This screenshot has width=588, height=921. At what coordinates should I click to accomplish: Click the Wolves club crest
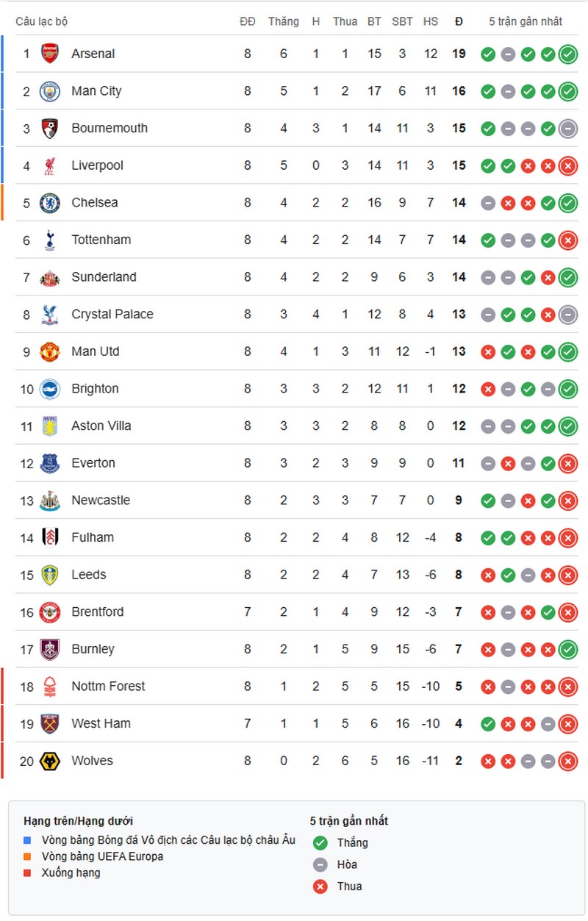pos(49,761)
